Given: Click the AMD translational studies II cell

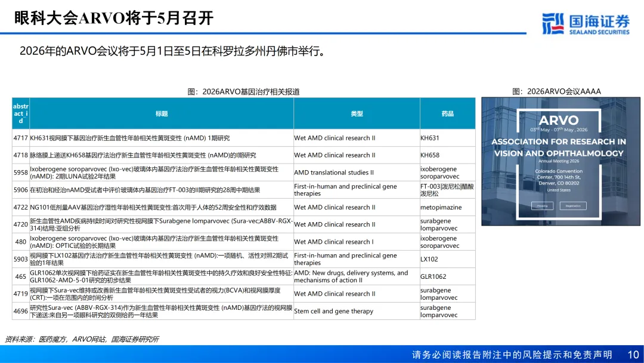Looking at the screenshot, I should [x=357, y=173].
